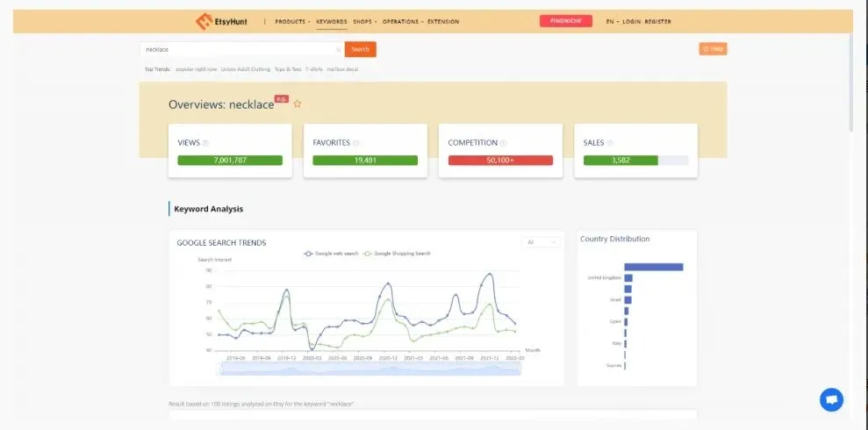
Task: Click the 'Country Distribution' title
Action: point(615,239)
